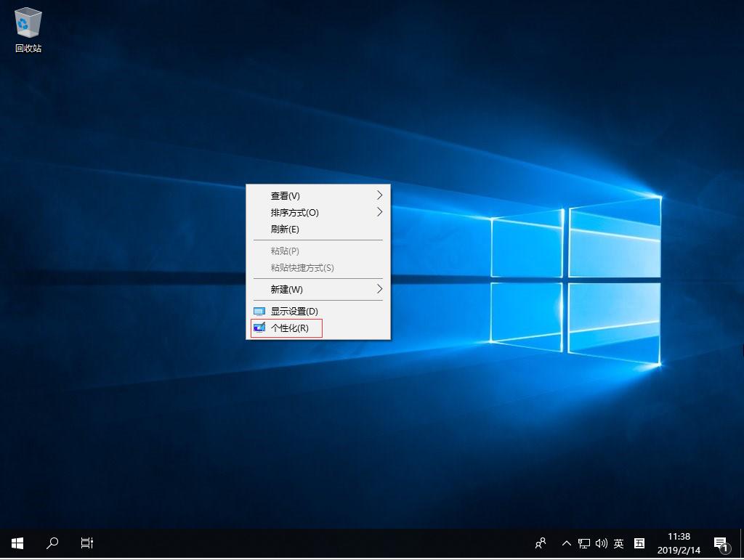Show hidden tray icons via the chevron
Screen dimensions: 744x560
566,543
